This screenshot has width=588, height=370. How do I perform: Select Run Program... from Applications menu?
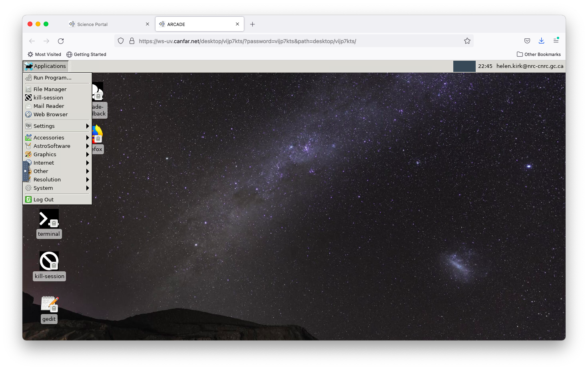pyautogui.click(x=57, y=78)
